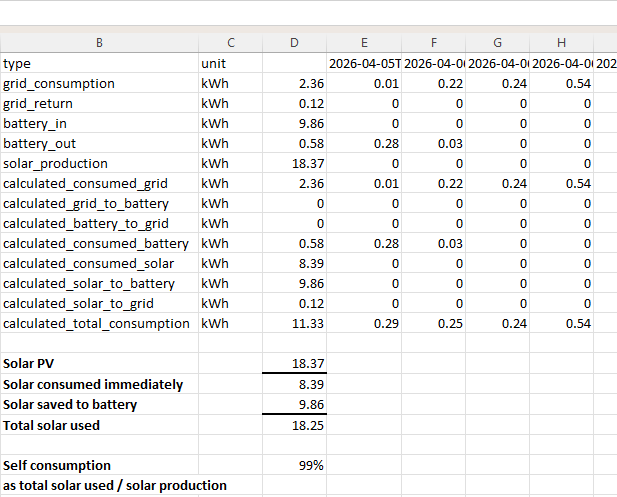The image size is (617, 497).
Task: Select the column B header
Action: coord(98,42)
